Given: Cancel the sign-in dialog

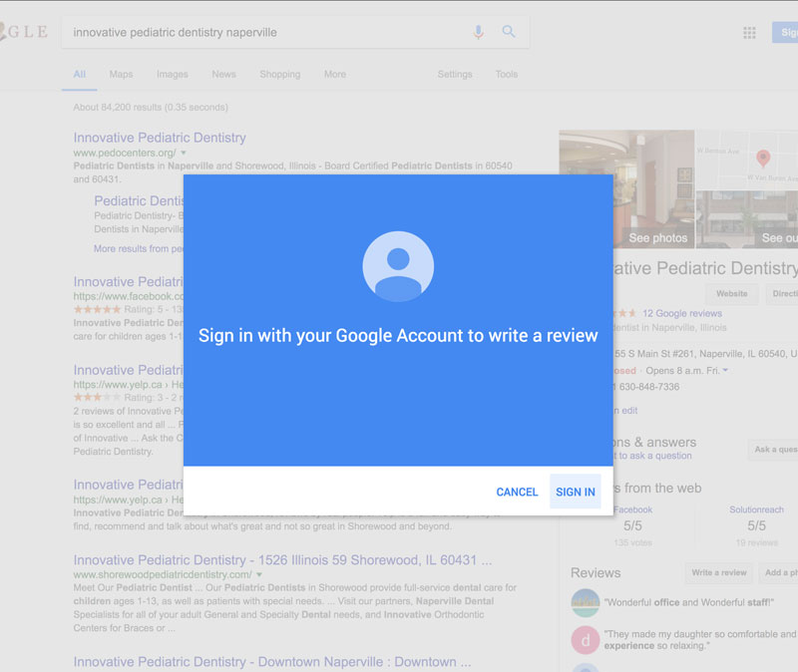Looking at the screenshot, I should click(517, 492).
